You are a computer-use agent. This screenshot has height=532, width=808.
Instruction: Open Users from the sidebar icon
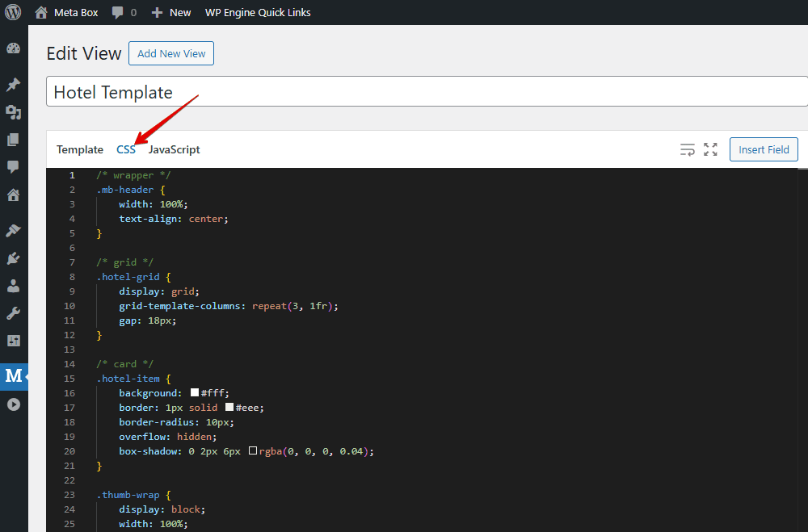pos(13,286)
